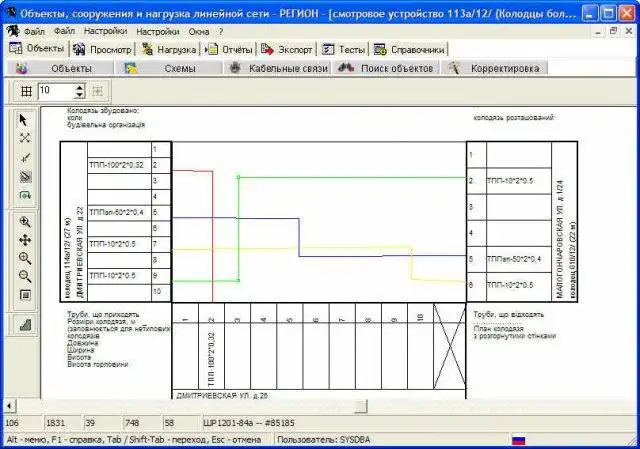Switch to the Корректировка tab

[494, 68]
